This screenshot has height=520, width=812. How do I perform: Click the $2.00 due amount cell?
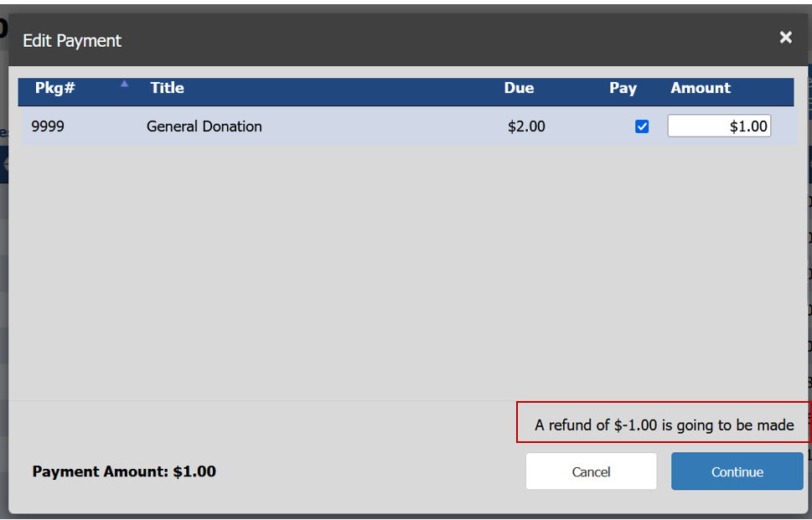526,126
